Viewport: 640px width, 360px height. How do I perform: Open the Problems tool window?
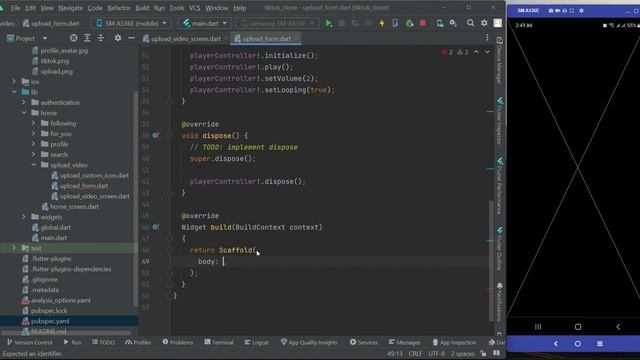[178, 342]
